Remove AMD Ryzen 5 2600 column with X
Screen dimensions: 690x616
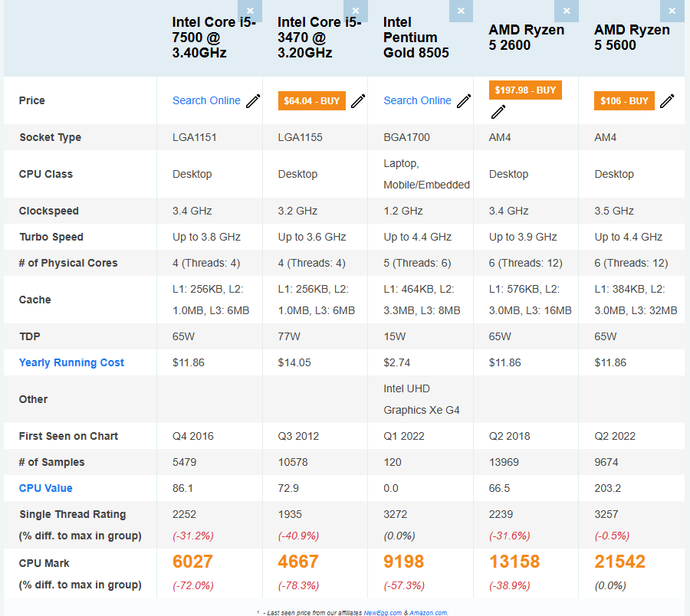pos(567,11)
